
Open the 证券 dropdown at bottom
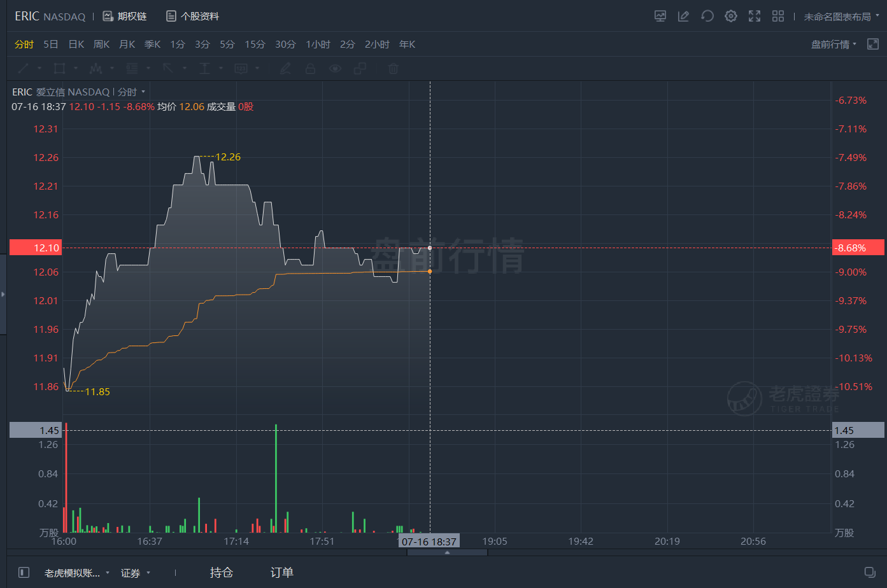135,573
